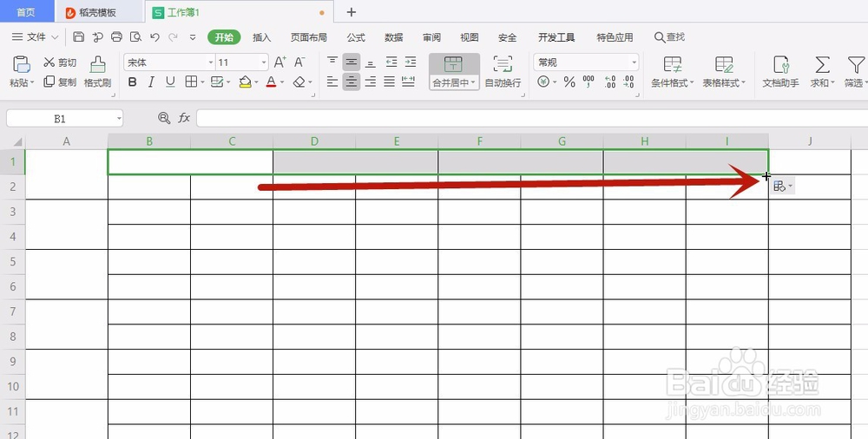Undo the last action
Image resolution: width=868 pixels, height=439 pixels.
click(155, 37)
